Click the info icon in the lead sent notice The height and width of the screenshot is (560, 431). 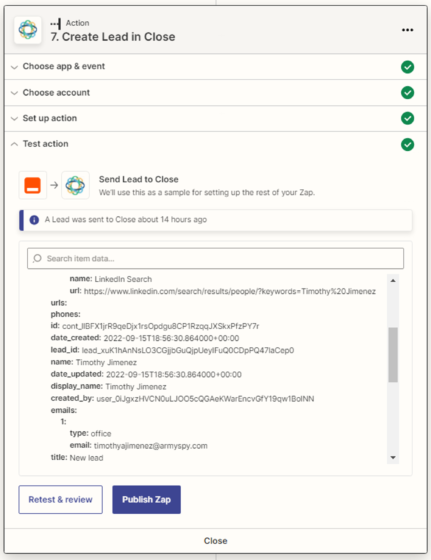(x=34, y=220)
